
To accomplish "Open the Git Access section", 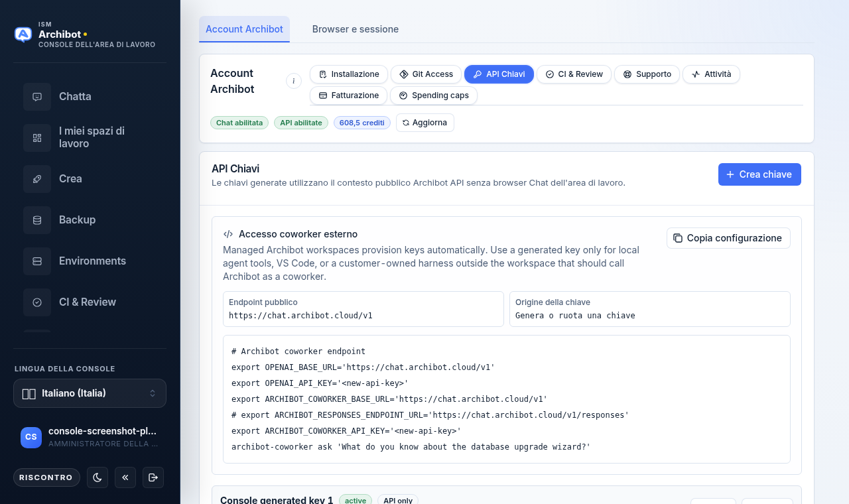I will [x=426, y=74].
